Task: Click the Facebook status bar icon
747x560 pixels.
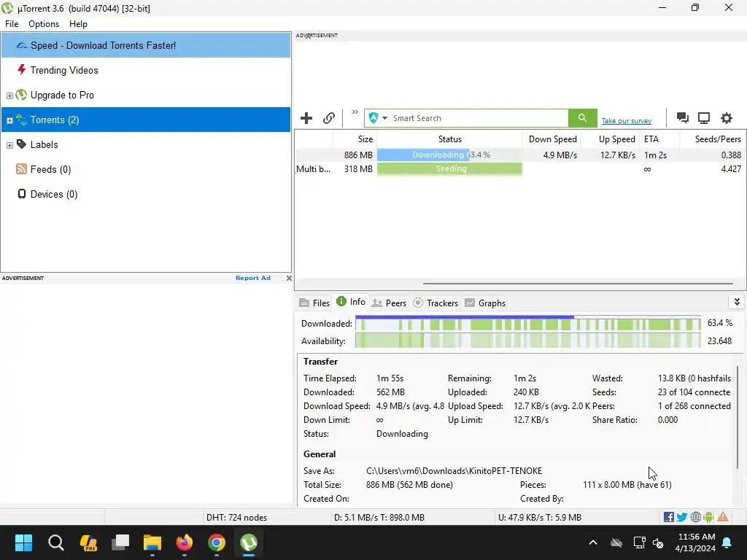Action: pos(668,517)
